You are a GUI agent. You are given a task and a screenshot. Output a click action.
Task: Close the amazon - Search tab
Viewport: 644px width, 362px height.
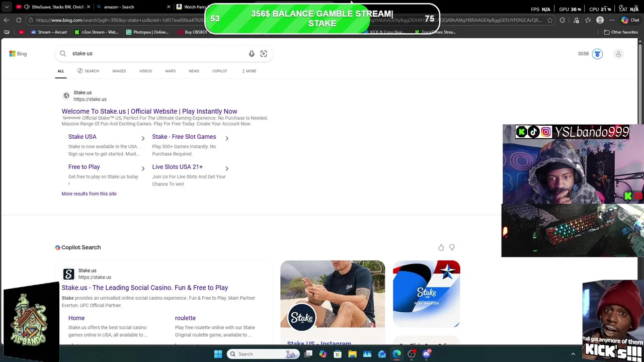pos(169,7)
